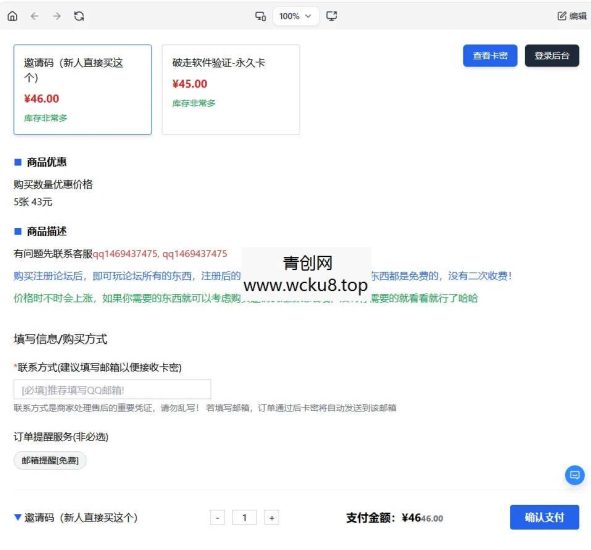
Task: Decrease quantity with minus button
Action: click(x=217, y=518)
